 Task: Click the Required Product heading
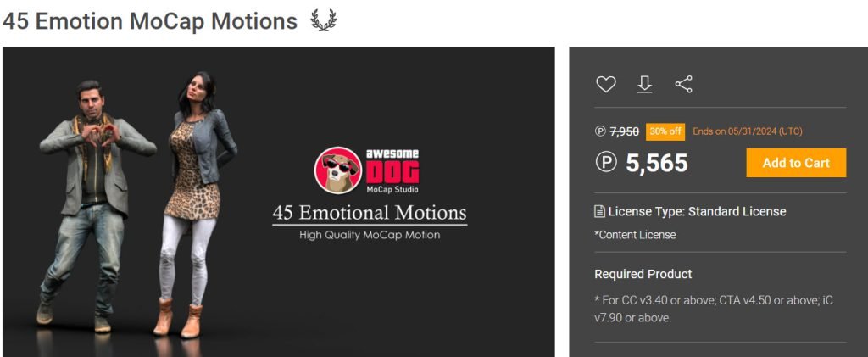point(643,274)
